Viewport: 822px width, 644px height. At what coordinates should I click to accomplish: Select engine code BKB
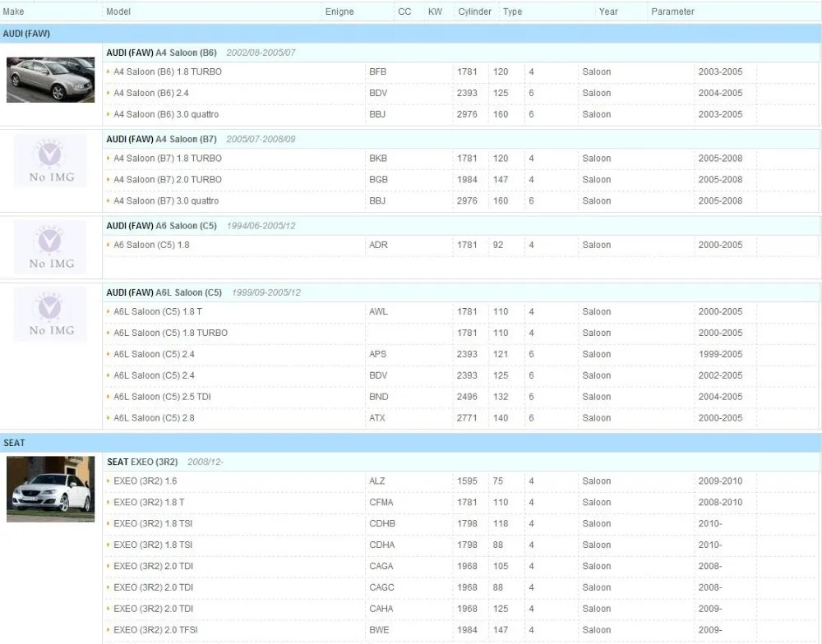(378, 159)
